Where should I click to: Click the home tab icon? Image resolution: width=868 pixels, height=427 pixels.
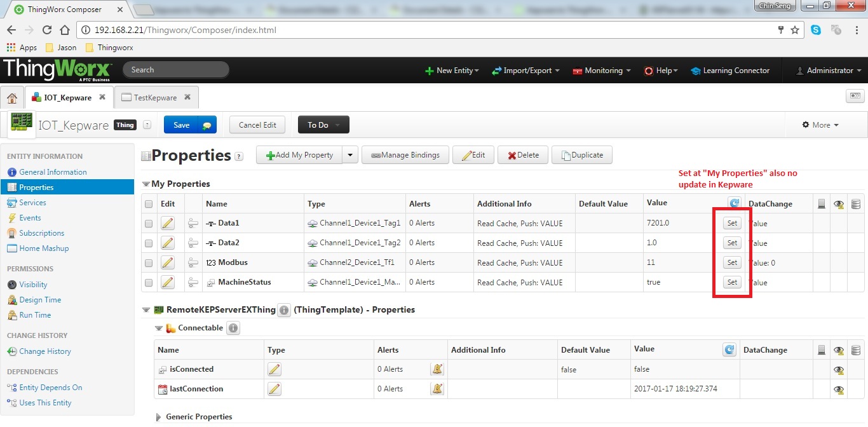[12, 98]
